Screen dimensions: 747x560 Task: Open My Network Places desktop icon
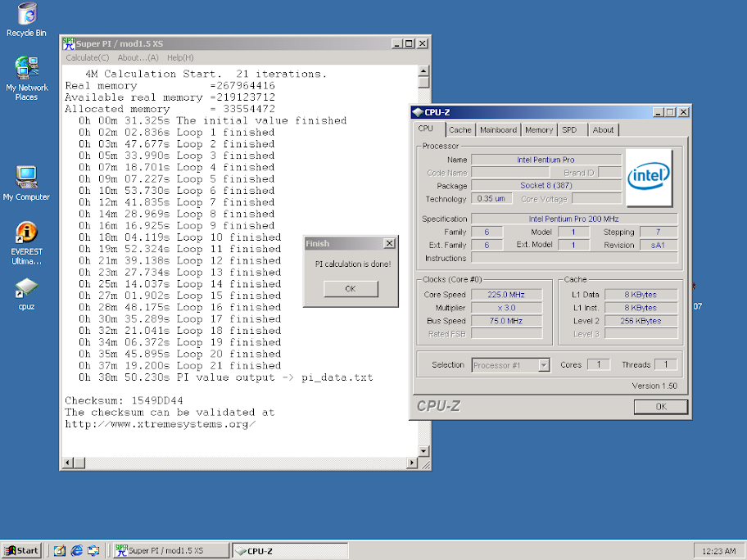click(27, 79)
